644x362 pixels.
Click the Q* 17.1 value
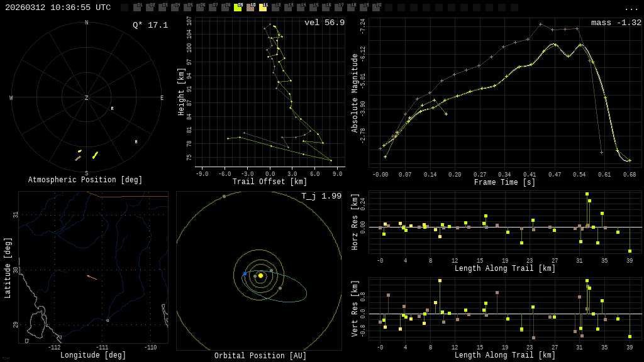tap(150, 25)
